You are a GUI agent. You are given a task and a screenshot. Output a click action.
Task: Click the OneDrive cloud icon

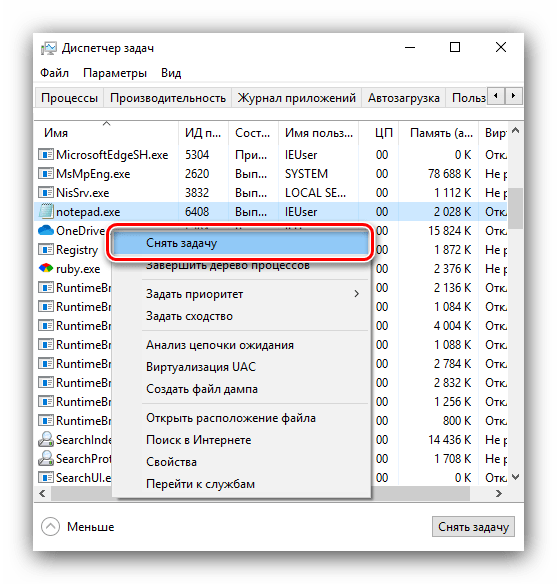[x=46, y=230]
